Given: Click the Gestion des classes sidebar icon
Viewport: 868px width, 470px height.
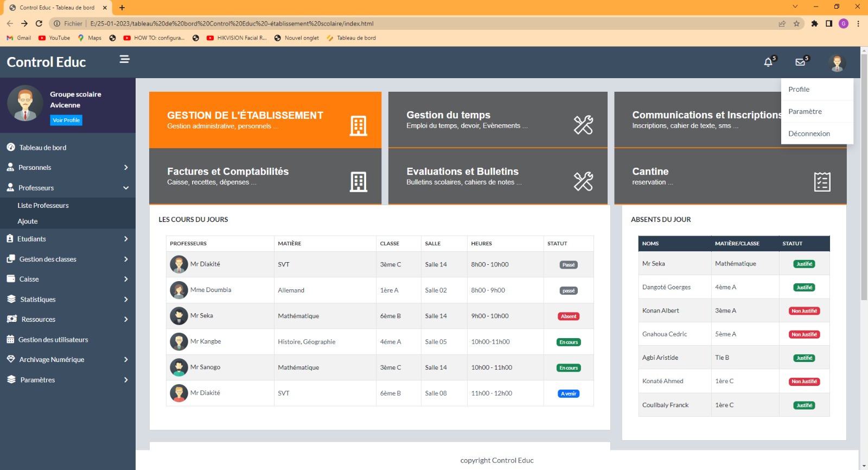Looking at the screenshot, I should point(11,259).
